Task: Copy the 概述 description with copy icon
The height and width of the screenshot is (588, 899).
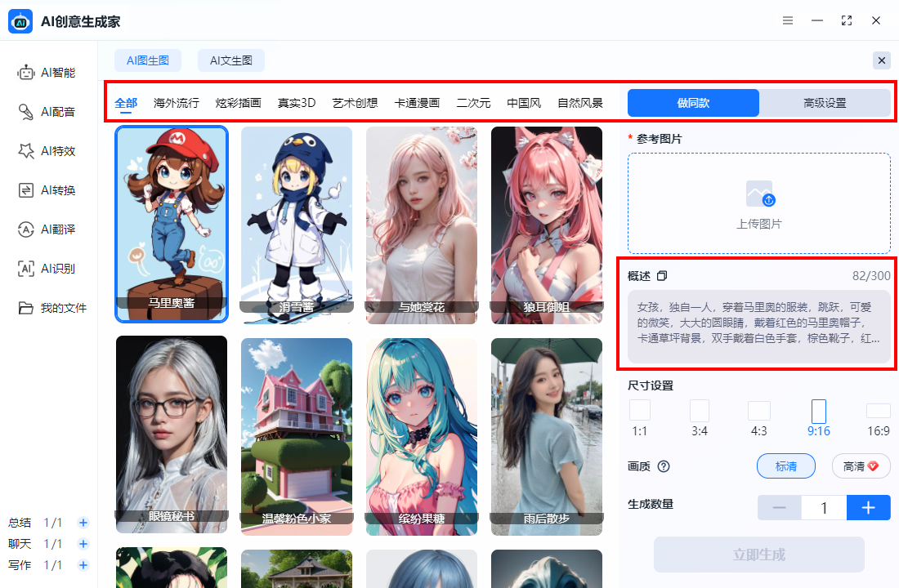Action: click(662, 276)
